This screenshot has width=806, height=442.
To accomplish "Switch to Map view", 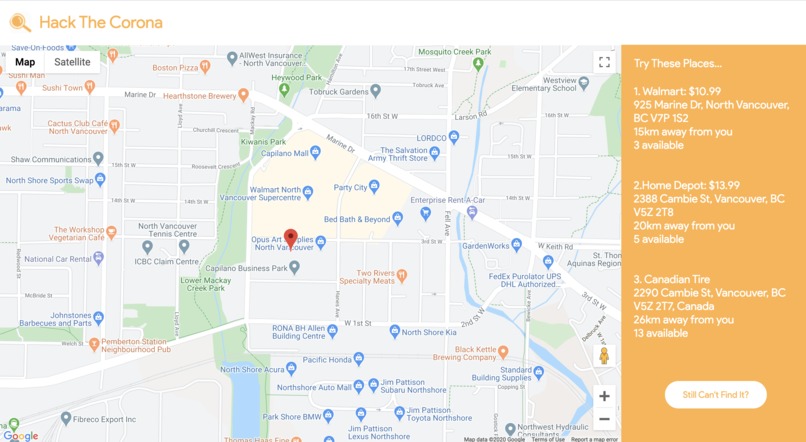I will (x=25, y=62).
